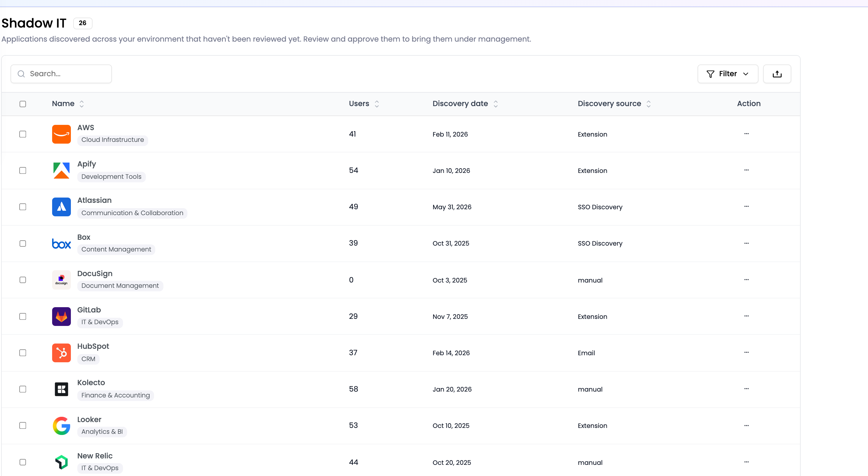Open the action menu for GitLab row
Screen dimensions: 868x476
point(746,316)
